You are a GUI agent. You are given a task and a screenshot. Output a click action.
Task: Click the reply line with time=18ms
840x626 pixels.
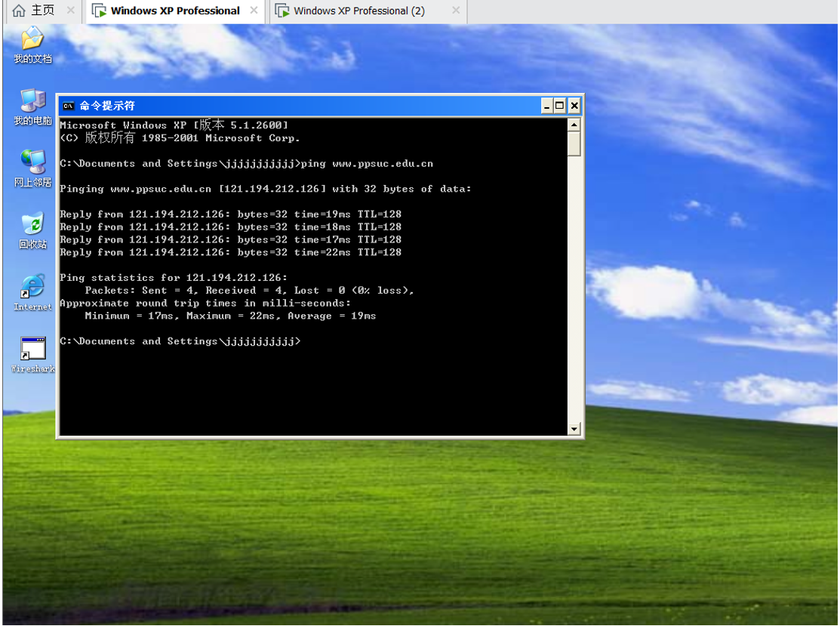tap(230, 227)
